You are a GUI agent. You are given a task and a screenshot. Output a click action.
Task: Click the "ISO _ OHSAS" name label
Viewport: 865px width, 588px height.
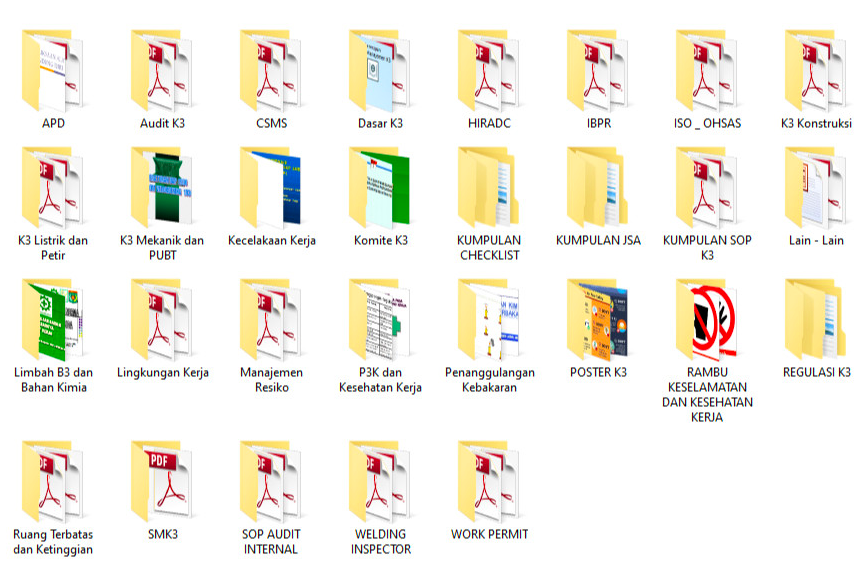point(708,123)
